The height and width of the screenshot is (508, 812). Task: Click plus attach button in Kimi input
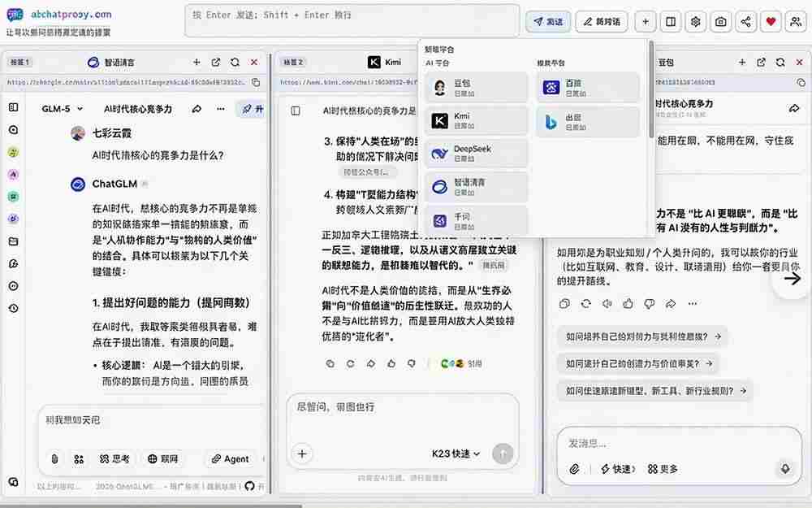click(302, 454)
